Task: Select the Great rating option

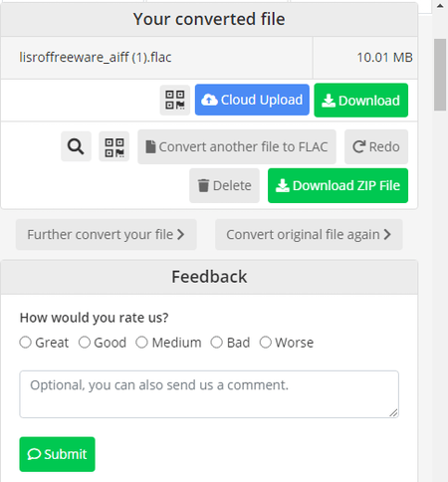Action: (25, 343)
